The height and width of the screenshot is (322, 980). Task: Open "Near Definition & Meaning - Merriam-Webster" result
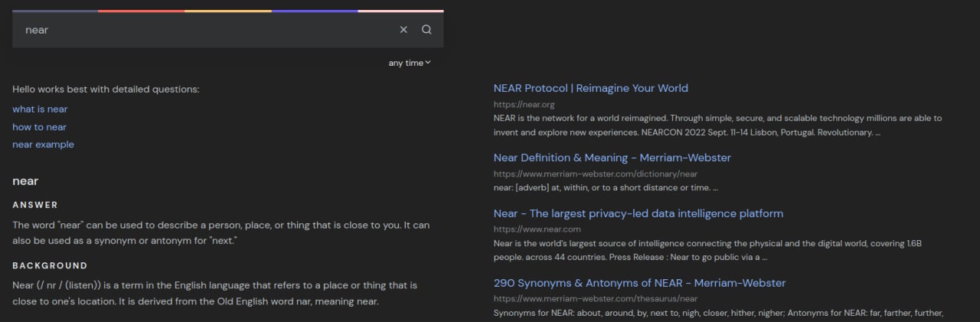click(x=612, y=158)
